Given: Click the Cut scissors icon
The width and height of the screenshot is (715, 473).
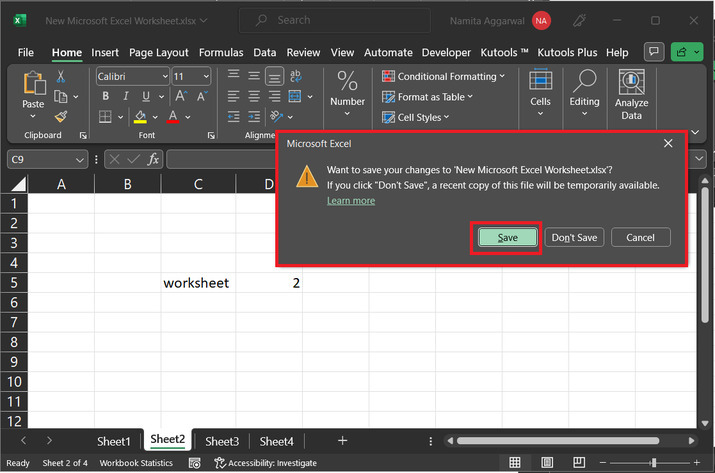Looking at the screenshot, I should coord(61,77).
